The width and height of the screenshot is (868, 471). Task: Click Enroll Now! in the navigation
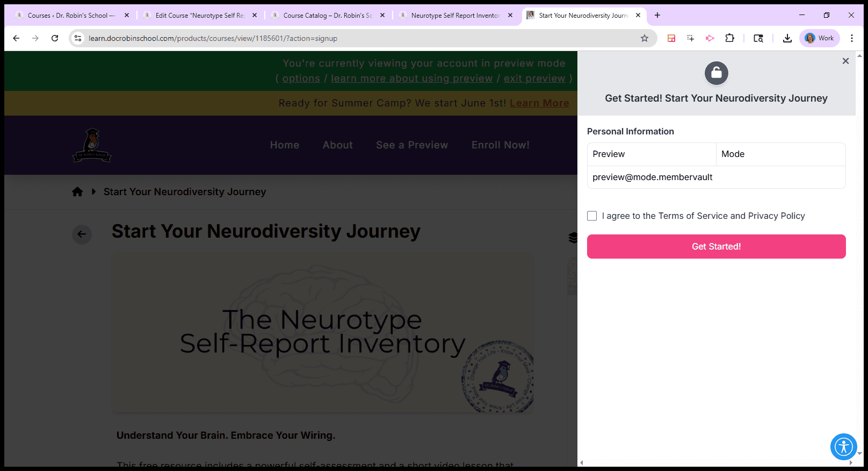[x=501, y=145]
